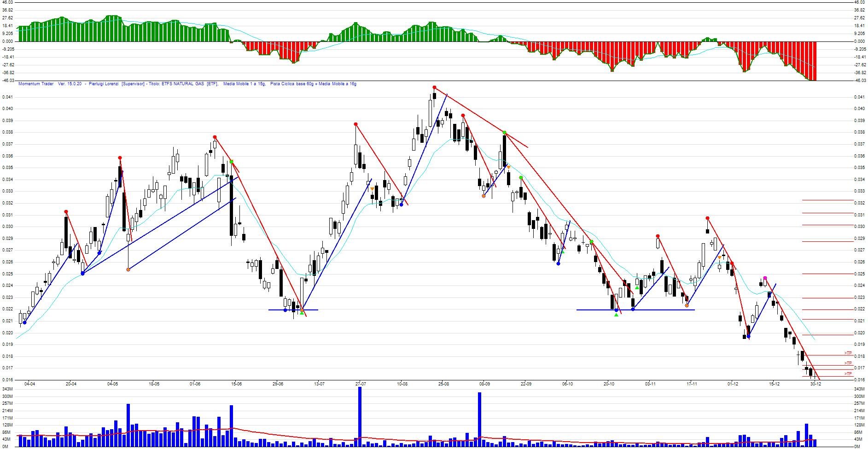868x449 pixels.
Task: Click the orange down-triangle near 27-07
Action: pos(372,189)
